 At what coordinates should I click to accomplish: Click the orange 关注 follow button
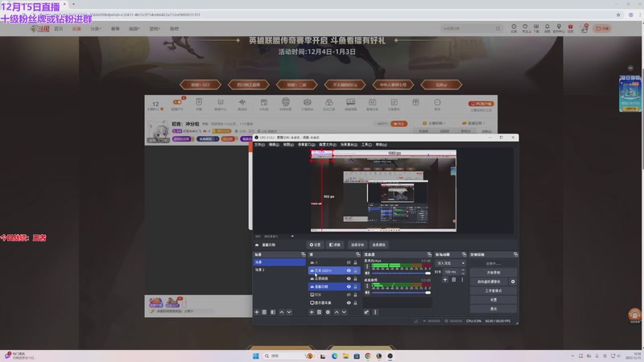(398, 124)
